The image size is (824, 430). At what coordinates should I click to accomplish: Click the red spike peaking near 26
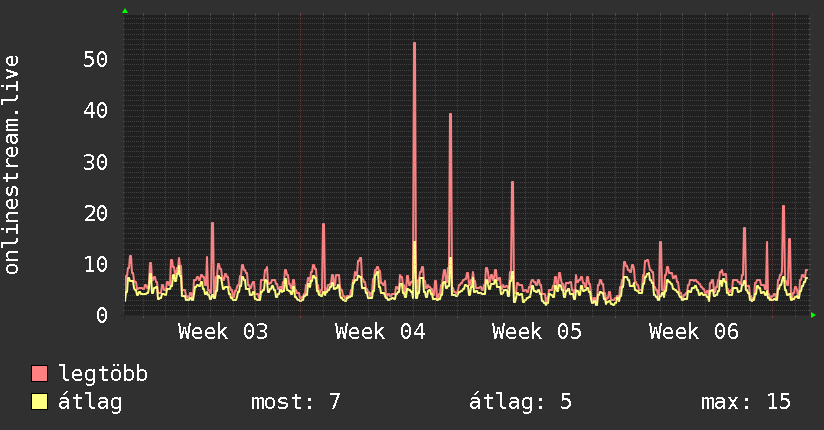click(512, 226)
